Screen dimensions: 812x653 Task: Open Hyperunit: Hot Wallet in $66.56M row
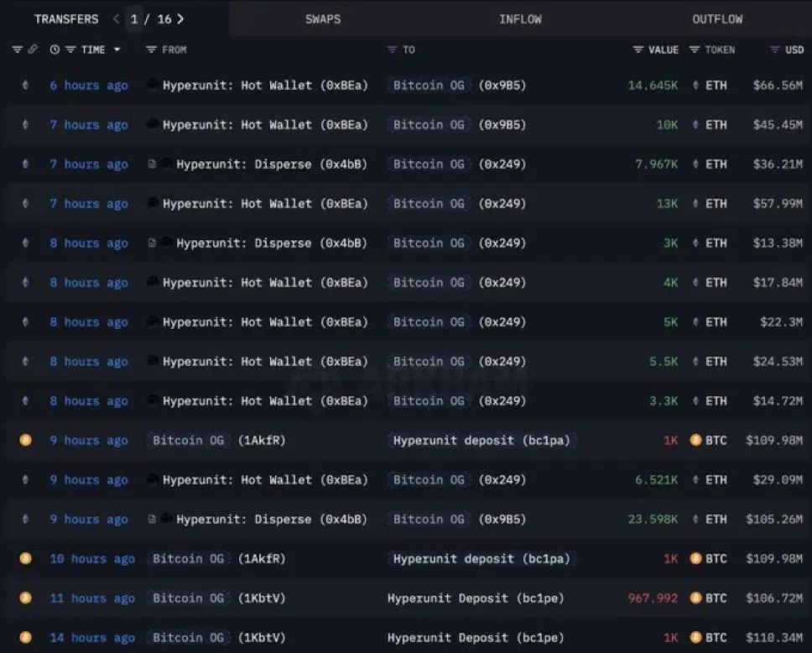tap(265, 85)
